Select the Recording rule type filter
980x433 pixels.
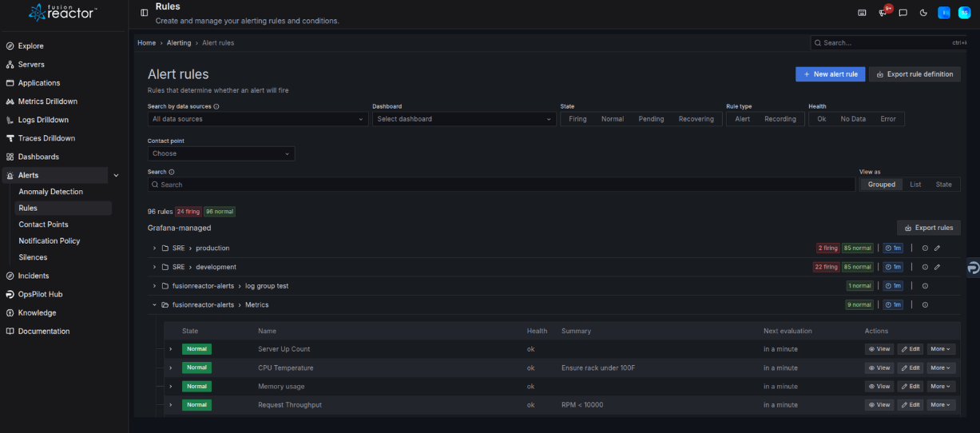(780, 119)
